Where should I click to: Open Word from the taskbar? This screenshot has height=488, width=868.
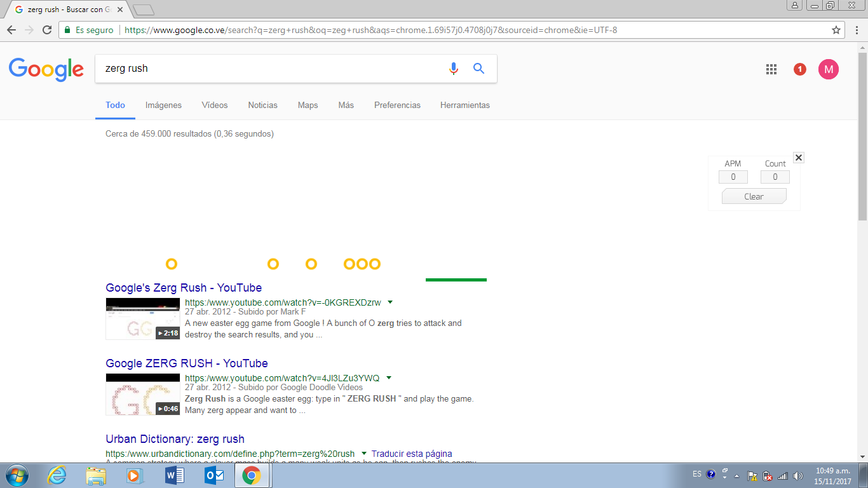click(174, 475)
